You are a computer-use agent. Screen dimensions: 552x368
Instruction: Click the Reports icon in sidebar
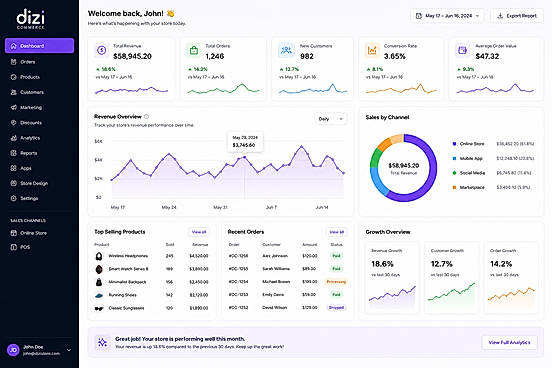[x=14, y=153]
